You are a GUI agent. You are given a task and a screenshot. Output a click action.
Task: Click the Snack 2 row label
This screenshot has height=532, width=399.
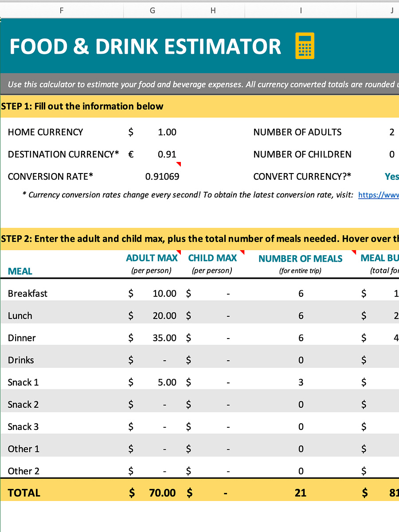coord(23,404)
